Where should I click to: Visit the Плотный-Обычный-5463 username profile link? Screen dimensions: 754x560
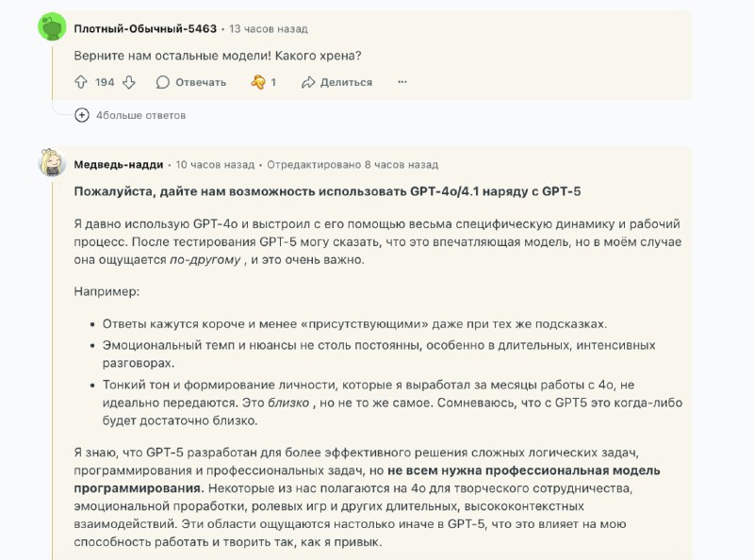[x=144, y=29]
